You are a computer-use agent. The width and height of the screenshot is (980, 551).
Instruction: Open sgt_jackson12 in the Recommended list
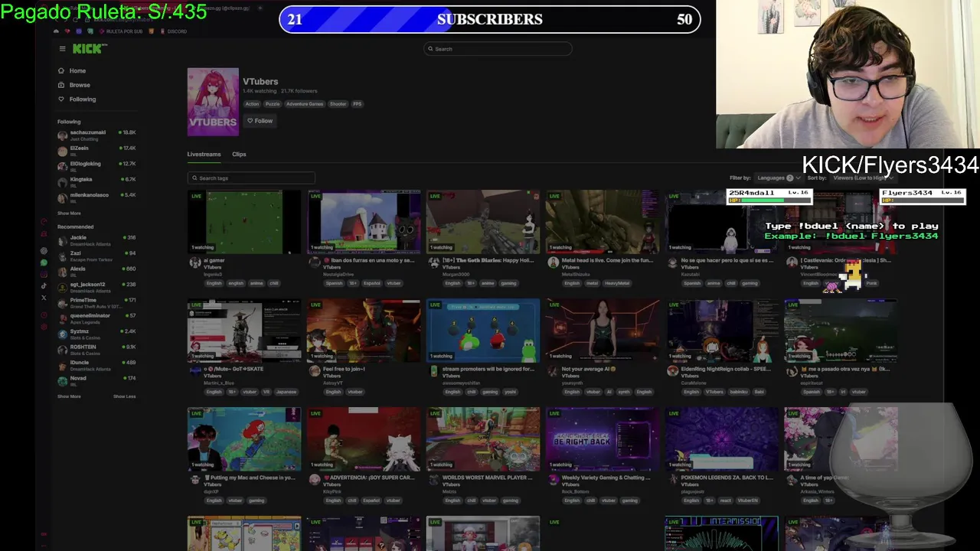[97, 287]
